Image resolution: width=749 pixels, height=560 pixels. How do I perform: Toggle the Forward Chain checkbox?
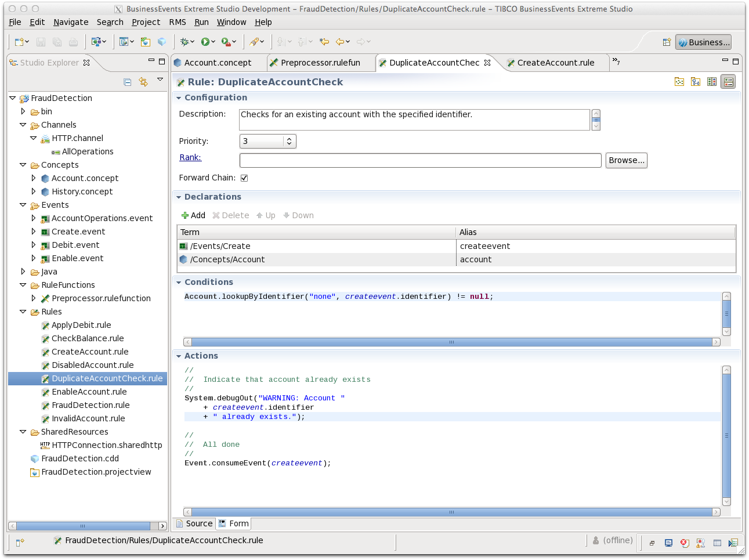(x=244, y=178)
